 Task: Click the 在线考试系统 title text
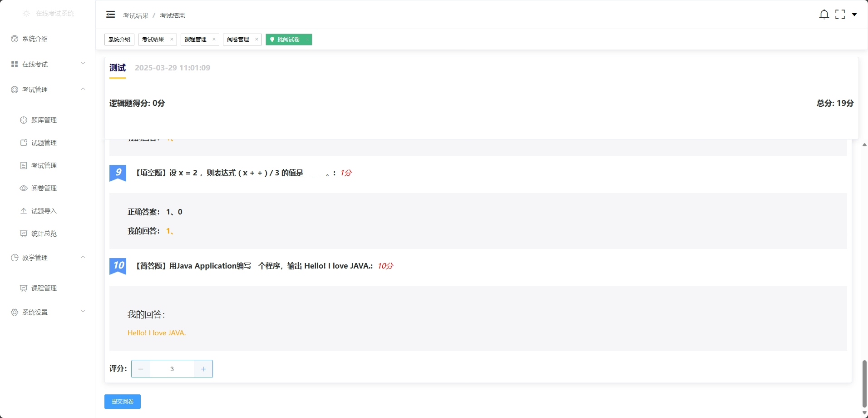tap(55, 14)
